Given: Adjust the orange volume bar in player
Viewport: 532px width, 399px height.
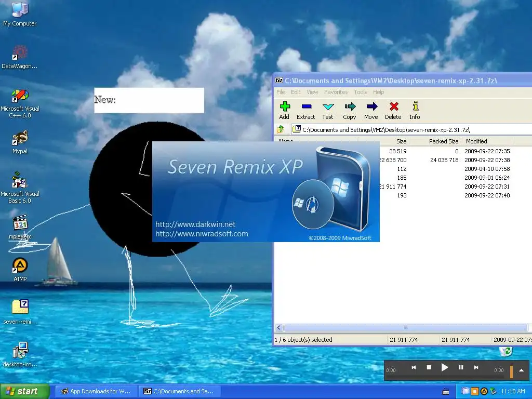Looking at the screenshot, I should pyautogui.click(x=511, y=371).
